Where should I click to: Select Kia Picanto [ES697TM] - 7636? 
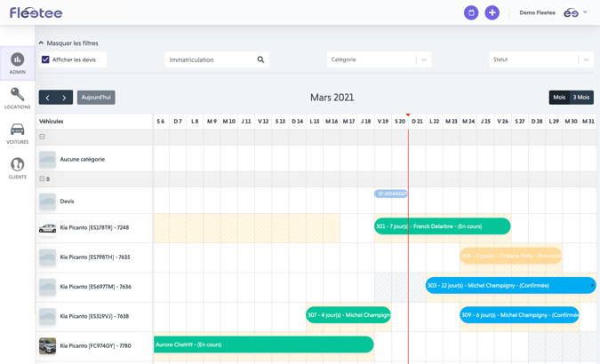point(96,287)
